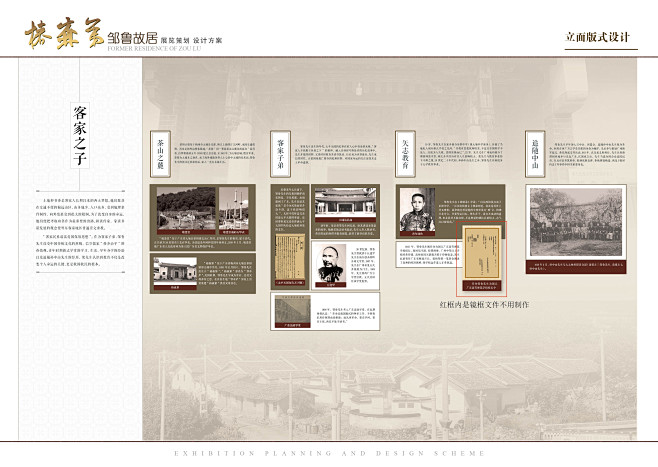
Task: Open the traditional hall photo under 客家子弟
Action: click(x=341, y=204)
